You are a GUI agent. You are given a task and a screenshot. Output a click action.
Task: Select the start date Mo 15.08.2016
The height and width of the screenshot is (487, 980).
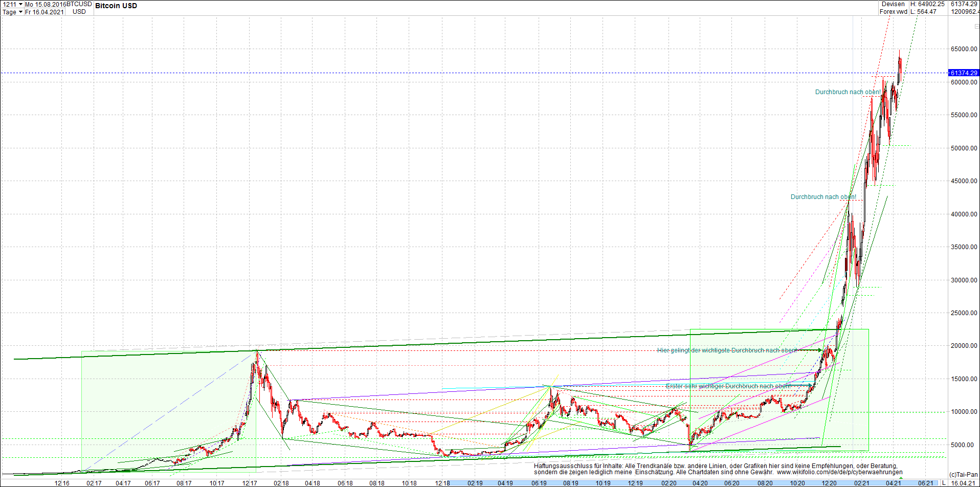coord(45,4)
